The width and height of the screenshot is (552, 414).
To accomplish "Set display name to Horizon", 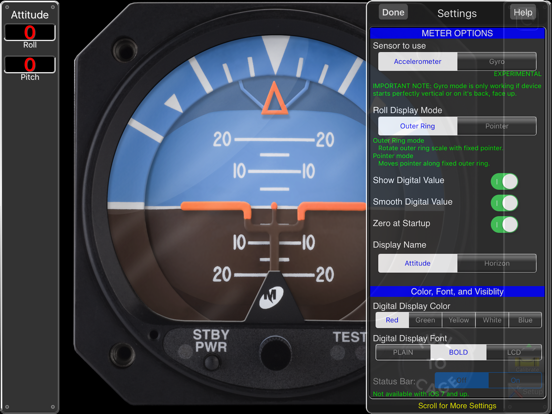I will click(497, 263).
